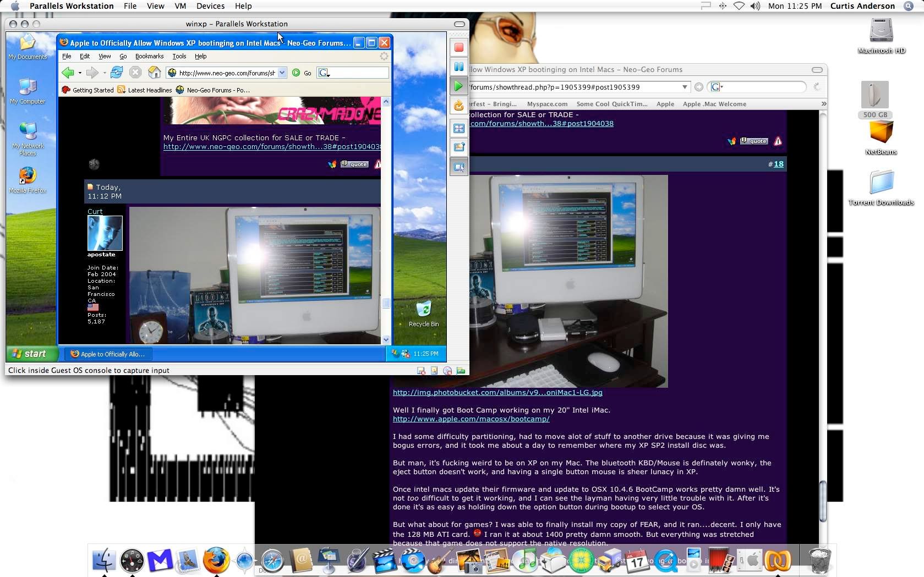The height and width of the screenshot is (577, 924).
Task: Click post number 18 link
Action: click(779, 164)
